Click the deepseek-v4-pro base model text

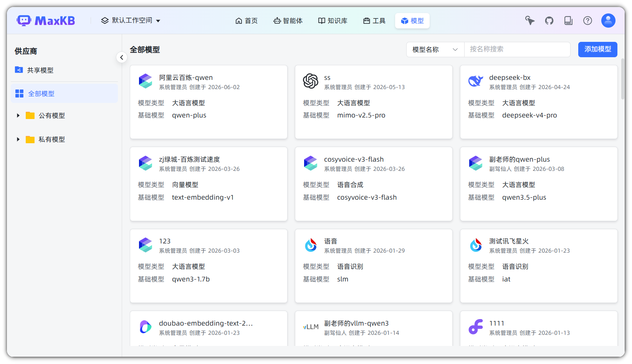point(529,115)
